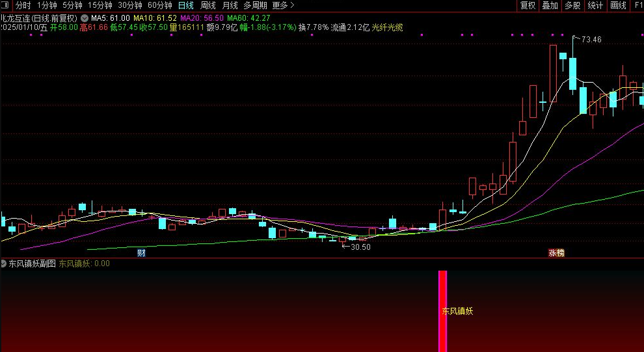Switch to 日线 daily chart

[x=186, y=5]
